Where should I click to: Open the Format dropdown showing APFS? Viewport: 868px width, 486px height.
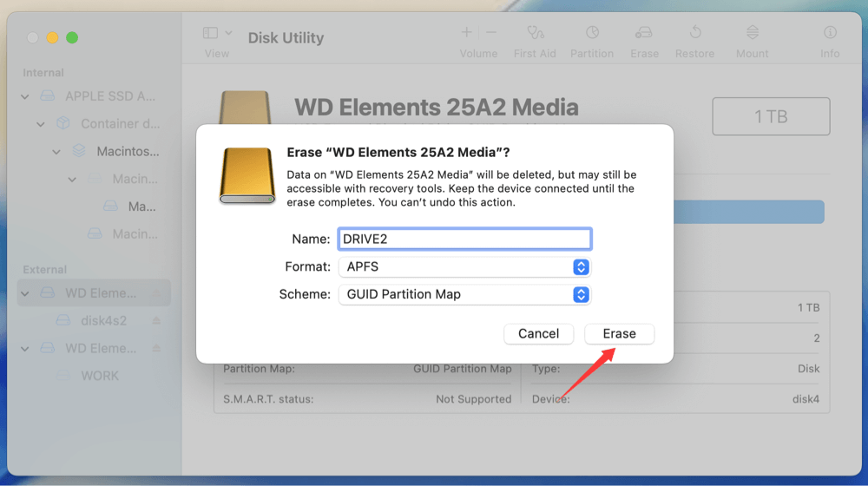tap(464, 266)
